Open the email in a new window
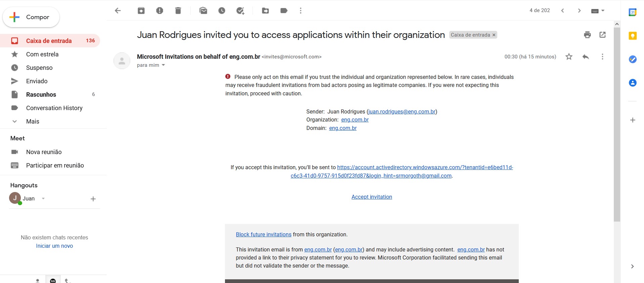 click(603, 35)
